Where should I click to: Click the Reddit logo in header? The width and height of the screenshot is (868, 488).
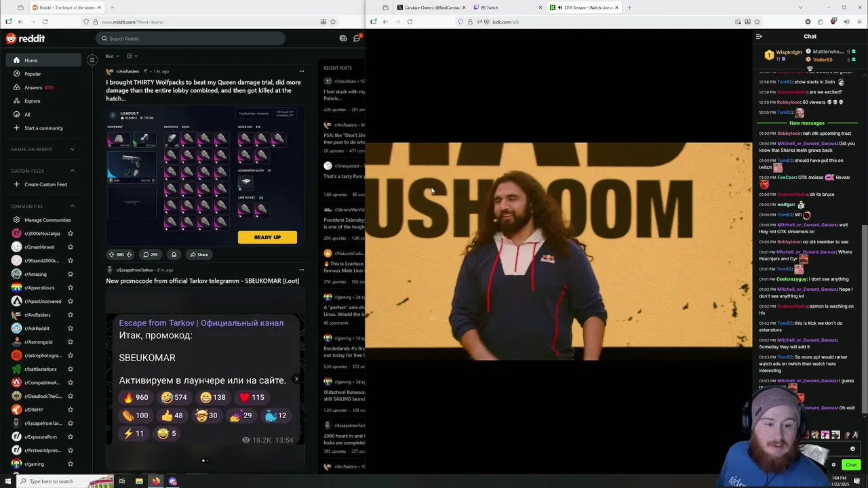click(x=25, y=39)
